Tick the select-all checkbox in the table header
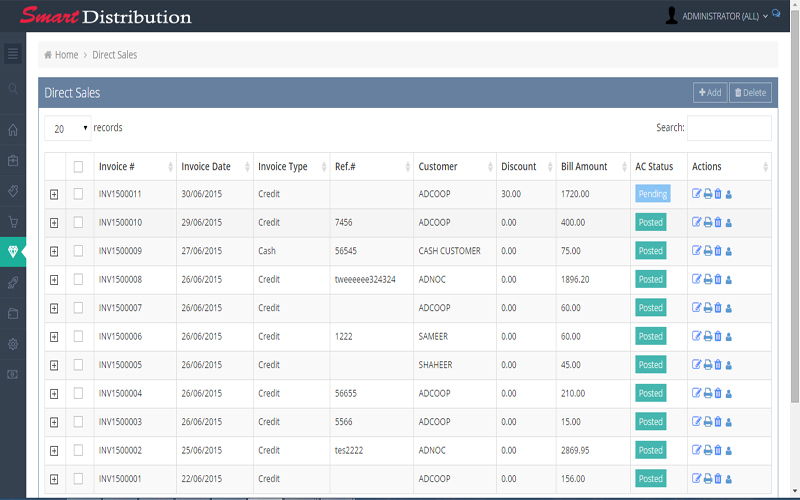The height and width of the screenshot is (500, 800). 78,167
